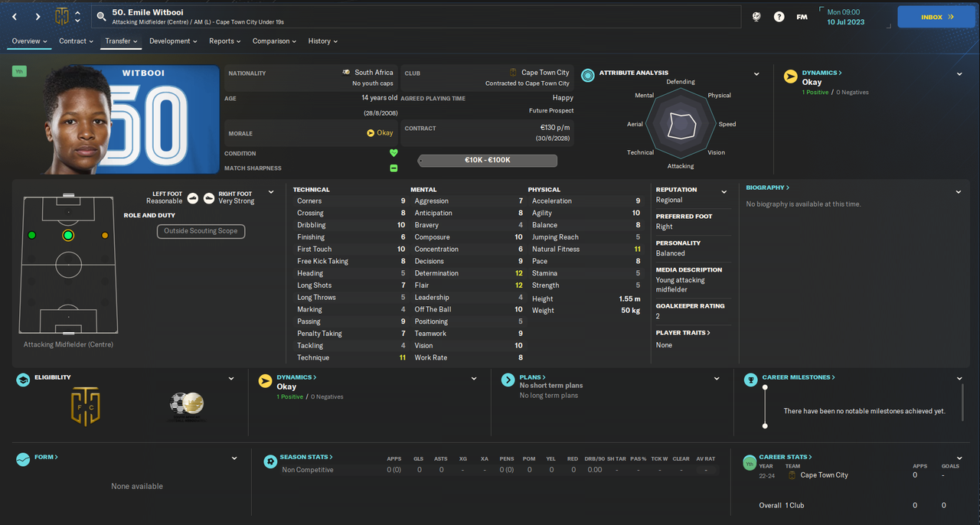
Task: Click the green condition heart icon
Action: pyautogui.click(x=394, y=153)
